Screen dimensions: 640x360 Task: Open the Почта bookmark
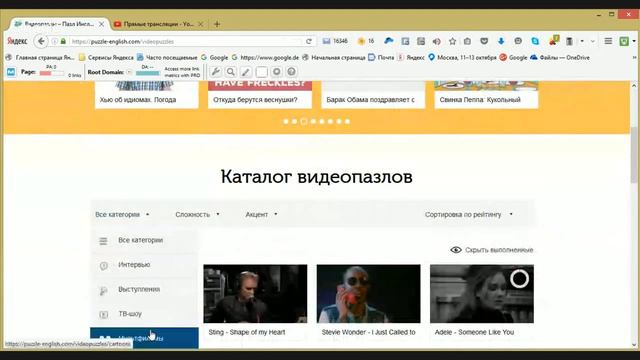(x=382, y=58)
